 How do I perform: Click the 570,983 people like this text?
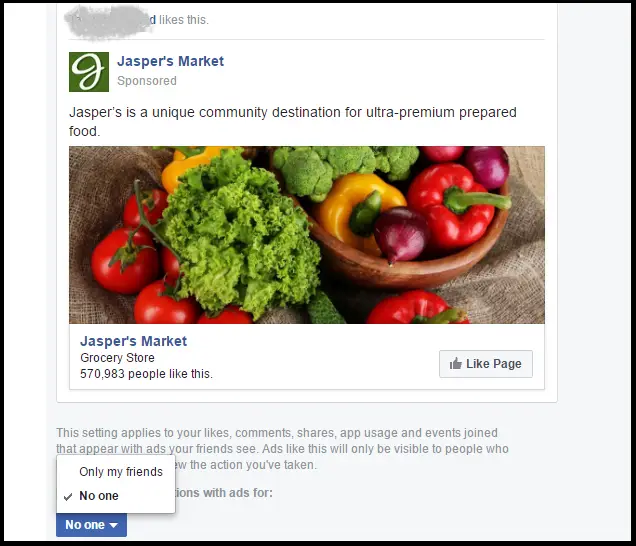[146, 374]
